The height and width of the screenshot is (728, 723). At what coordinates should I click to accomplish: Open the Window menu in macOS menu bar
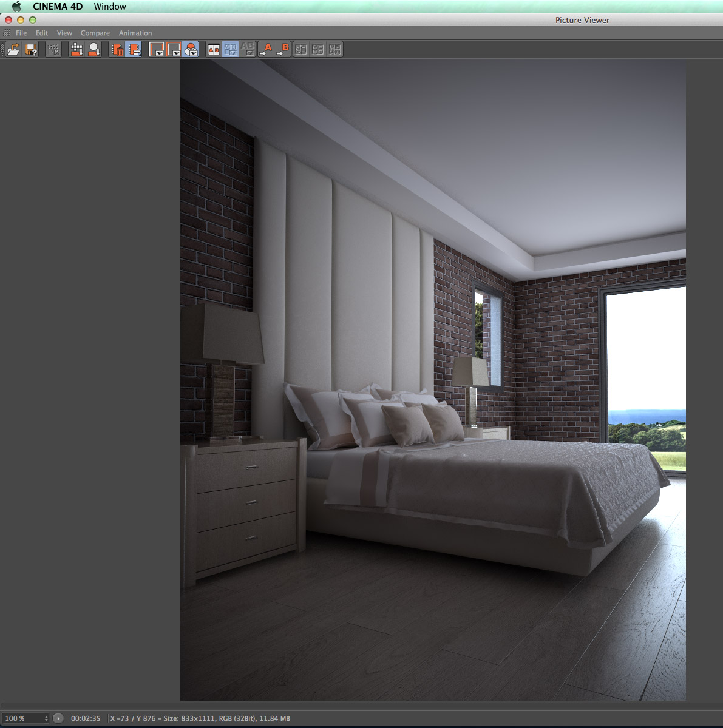click(x=110, y=7)
